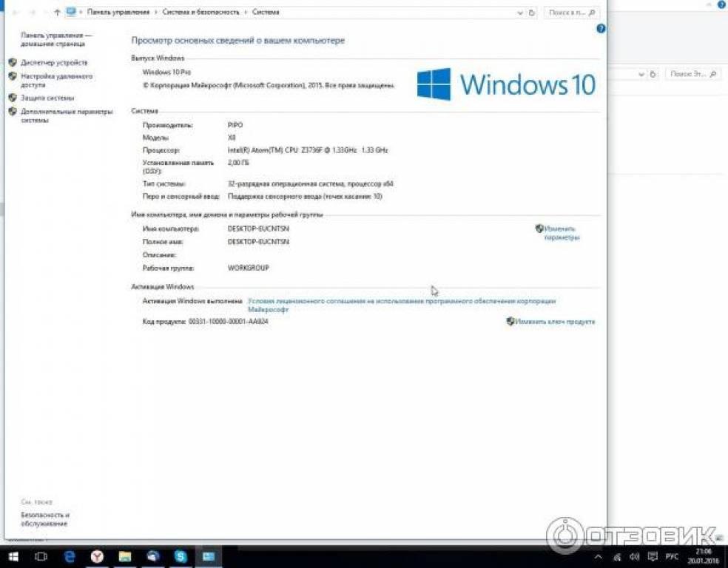
Task: Click Панель управления breadcrumb item
Action: [118, 12]
